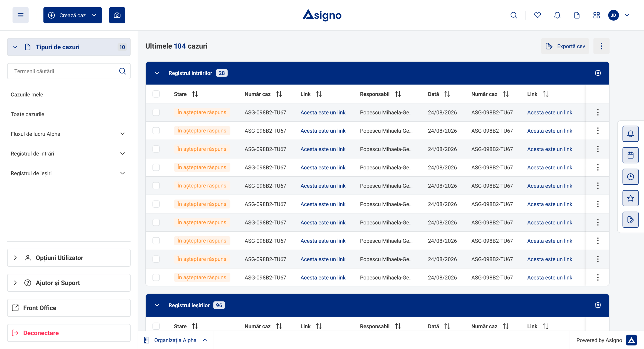644x349 pixels.
Task: Open the calendar icon in right sidebar
Action: click(630, 155)
